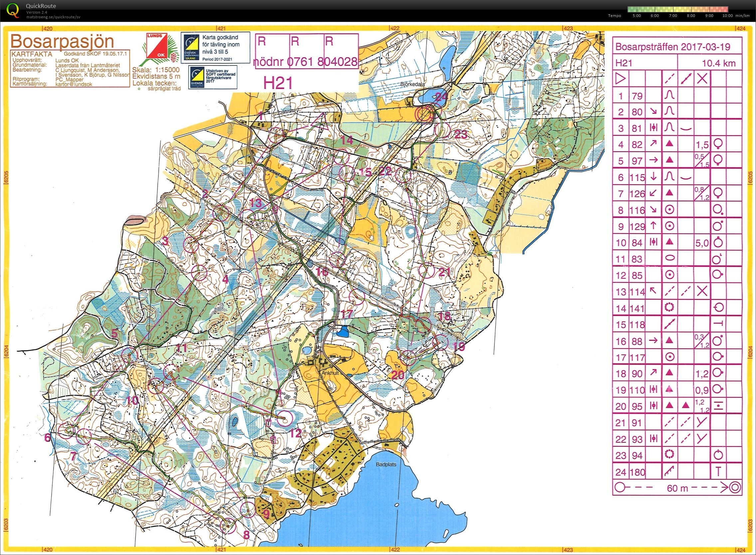Click the 5,0 height value in control 10 row
The image size is (756, 555).
coord(702,243)
